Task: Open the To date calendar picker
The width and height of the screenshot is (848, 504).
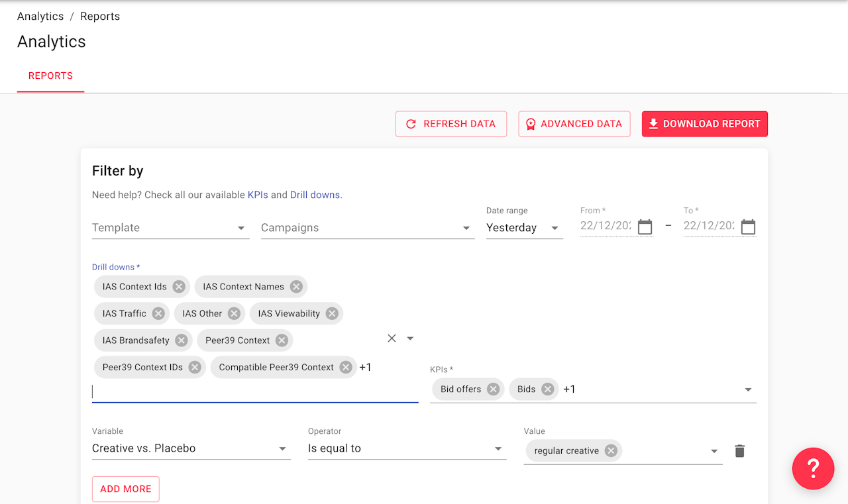Action: click(748, 227)
